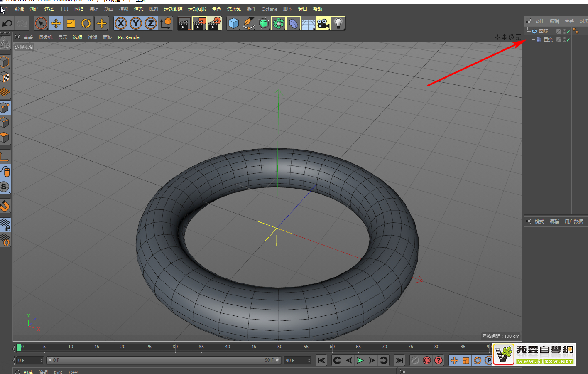The height and width of the screenshot is (374, 588).
Task: Click Record Active Objects red button
Action: [427, 360]
